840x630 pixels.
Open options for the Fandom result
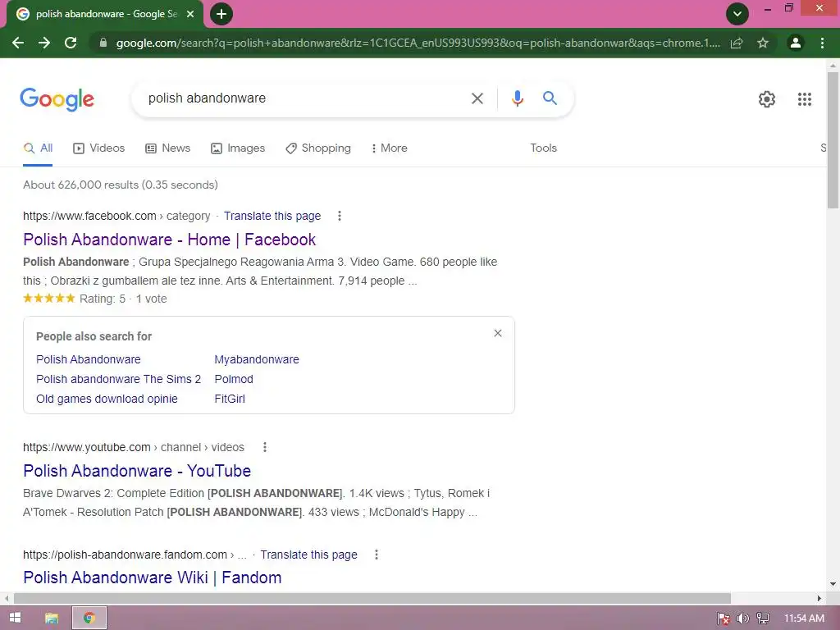pyautogui.click(x=377, y=555)
